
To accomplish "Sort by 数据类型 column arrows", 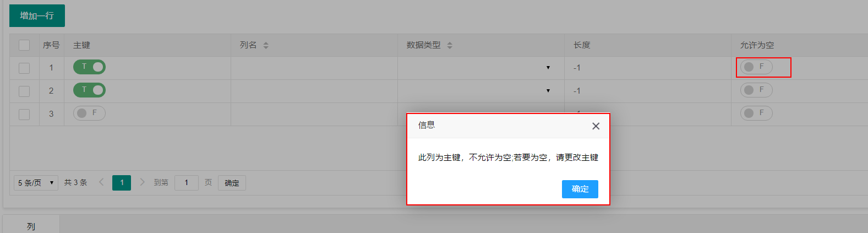I will [450, 46].
